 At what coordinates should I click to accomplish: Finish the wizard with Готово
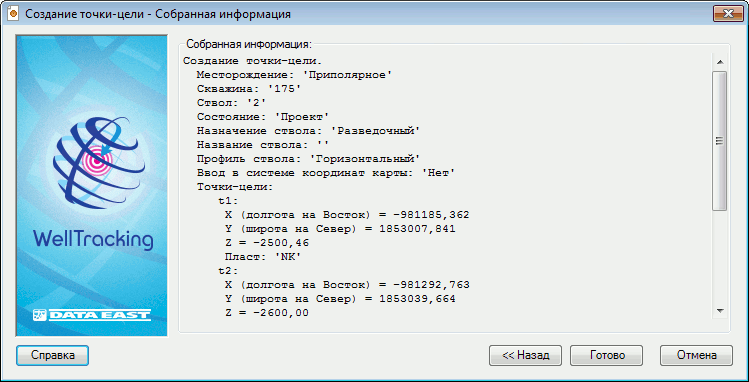tap(607, 355)
